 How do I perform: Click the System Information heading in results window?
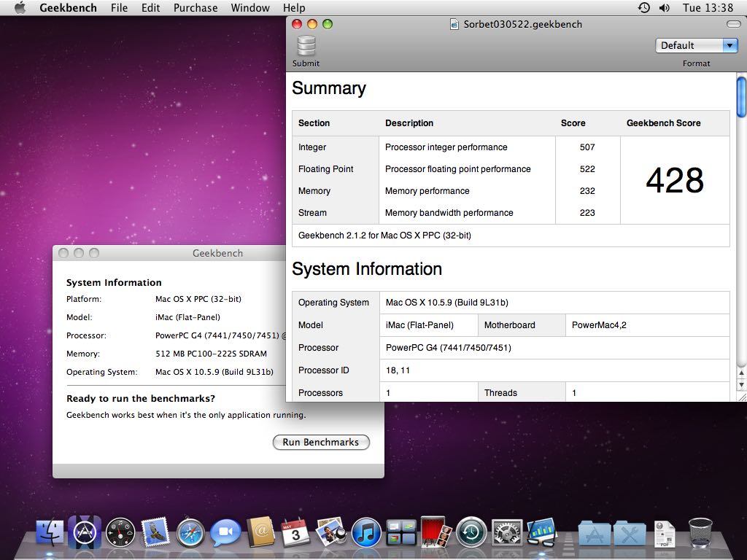tap(367, 269)
